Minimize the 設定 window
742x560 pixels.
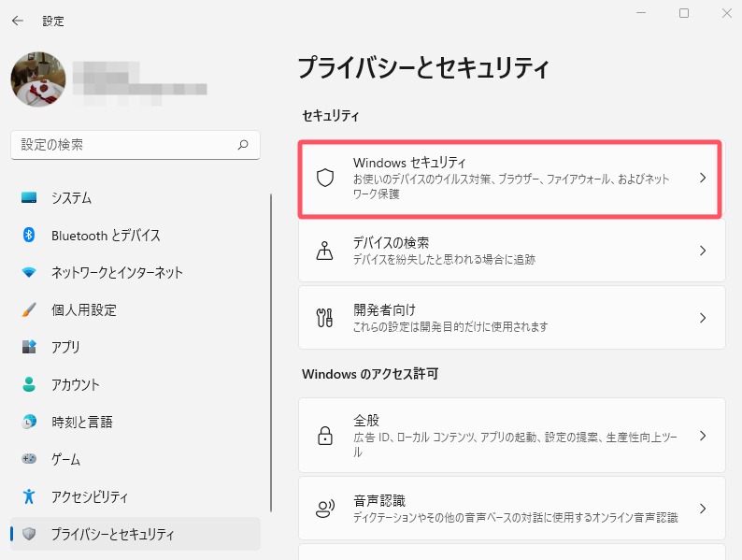coord(641,13)
